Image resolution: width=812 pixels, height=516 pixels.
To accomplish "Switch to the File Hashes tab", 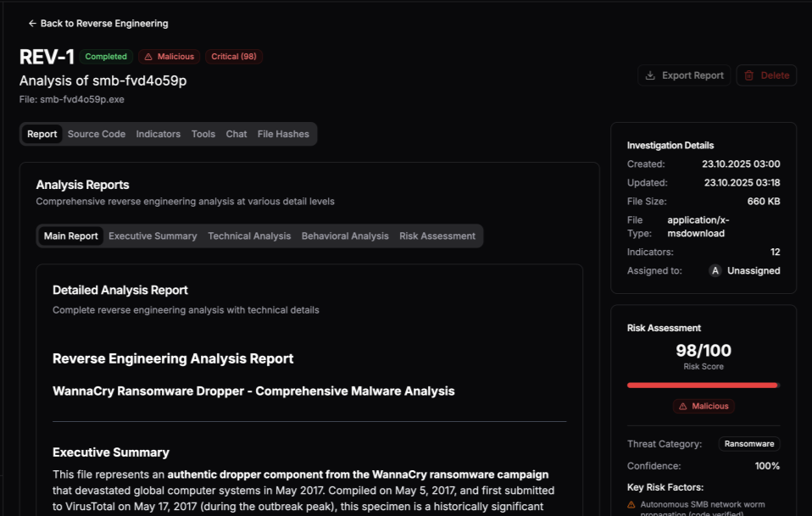I will click(283, 134).
